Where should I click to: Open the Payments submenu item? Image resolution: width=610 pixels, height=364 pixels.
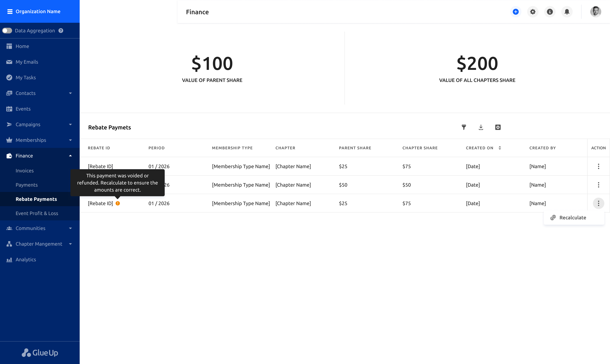pyautogui.click(x=26, y=185)
